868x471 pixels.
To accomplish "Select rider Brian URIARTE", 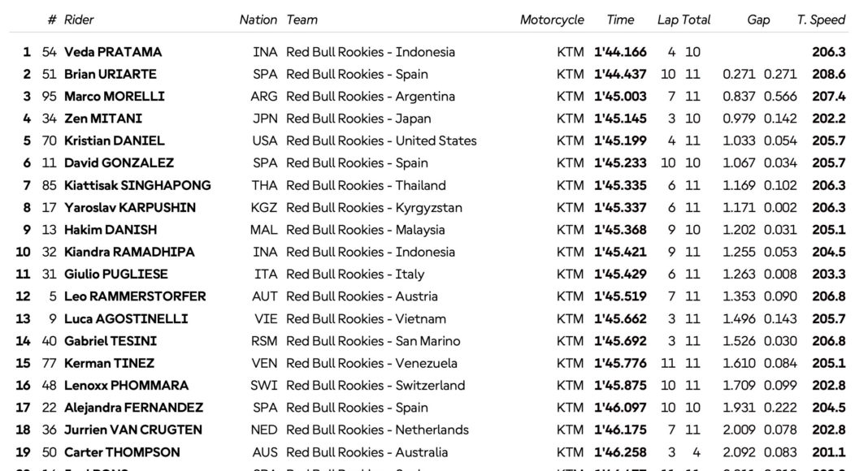I will (111, 74).
